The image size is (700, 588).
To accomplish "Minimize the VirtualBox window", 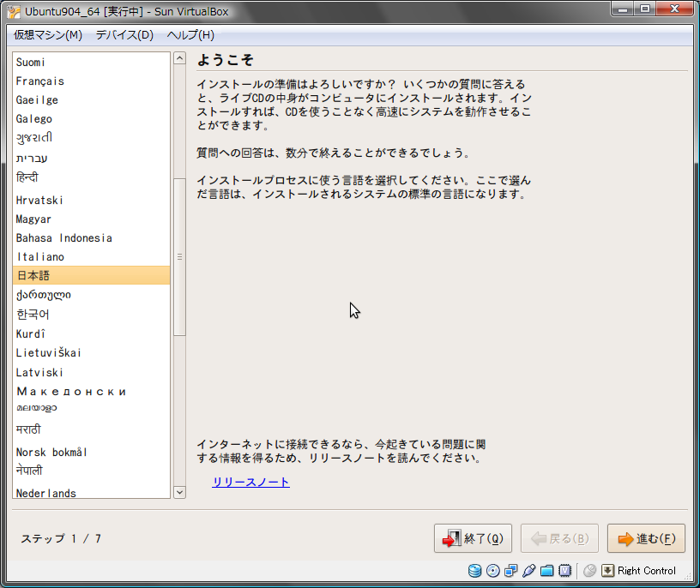I will point(623,9).
